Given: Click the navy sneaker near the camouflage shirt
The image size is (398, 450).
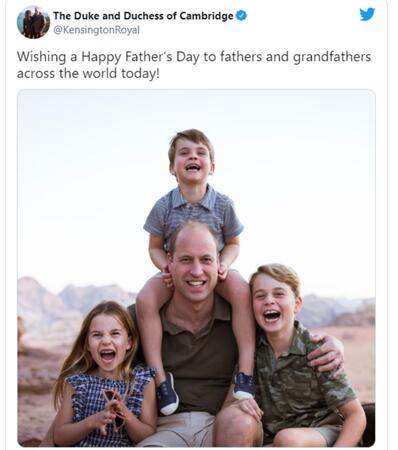Looking at the screenshot, I should point(244,386).
